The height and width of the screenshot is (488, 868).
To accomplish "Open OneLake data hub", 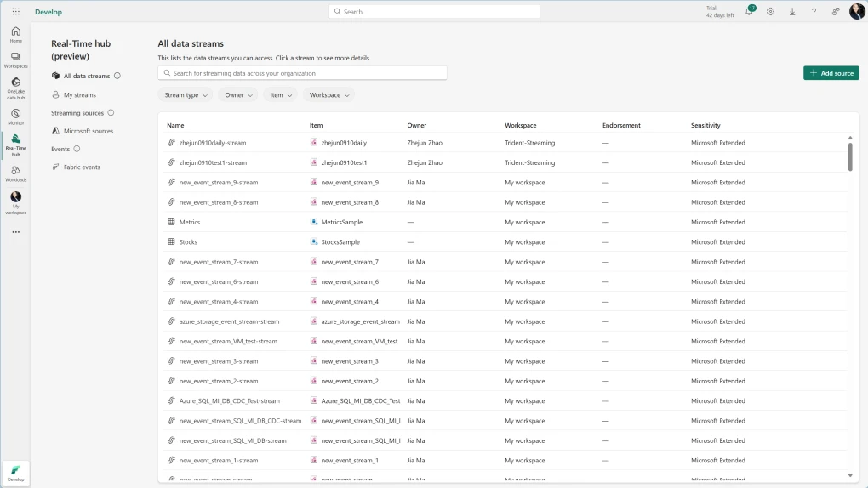I will pyautogui.click(x=15, y=87).
